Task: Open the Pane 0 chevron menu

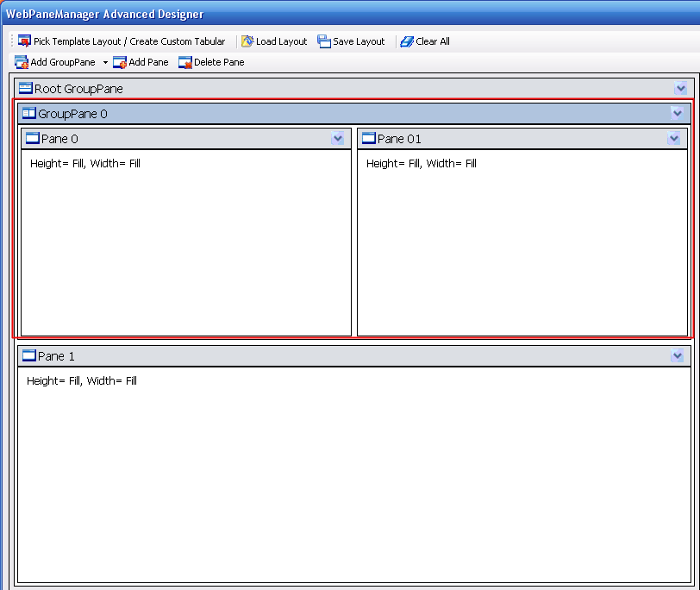Action: click(337, 139)
